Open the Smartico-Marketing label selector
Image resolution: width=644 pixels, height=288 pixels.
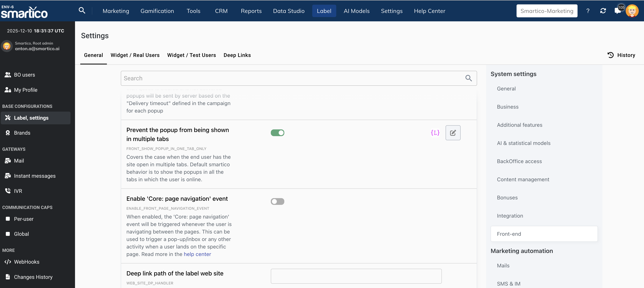[547, 11]
